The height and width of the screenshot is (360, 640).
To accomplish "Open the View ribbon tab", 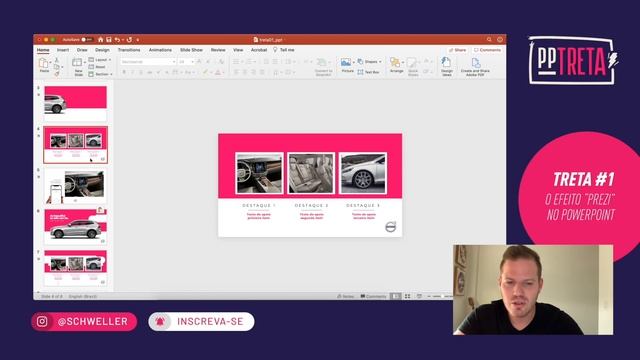I will pyautogui.click(x=238, y=50).
